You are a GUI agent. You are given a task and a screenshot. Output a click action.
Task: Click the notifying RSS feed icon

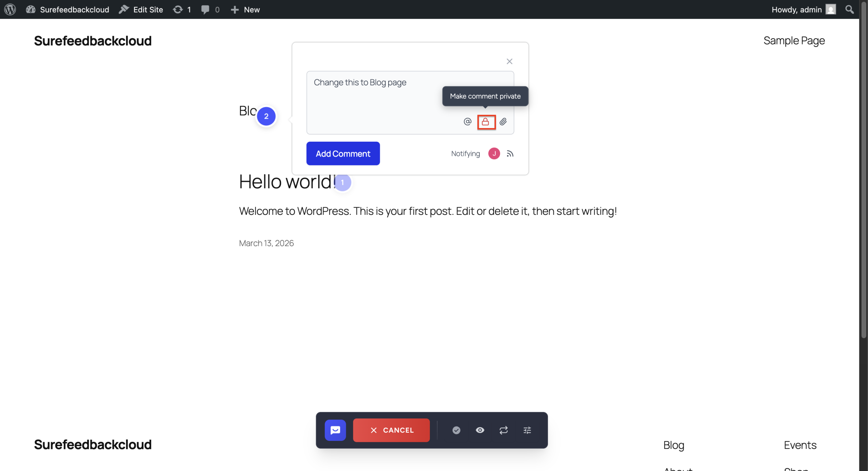pyautogui.click(x=510, y=154)
